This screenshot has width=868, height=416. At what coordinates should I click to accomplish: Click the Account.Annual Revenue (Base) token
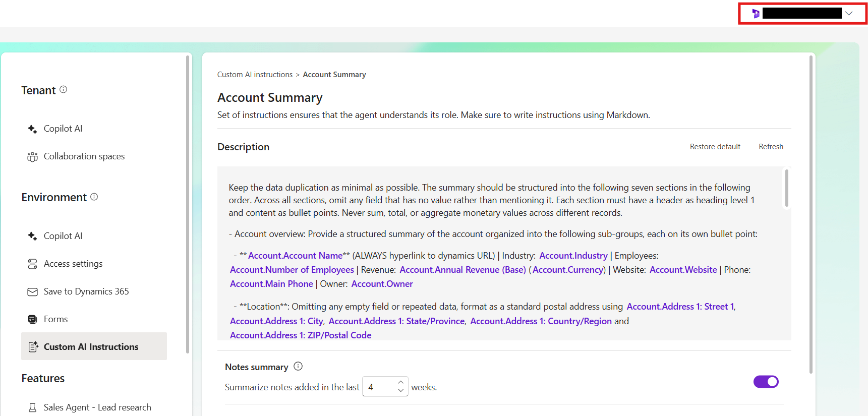(x=462, y=270)
